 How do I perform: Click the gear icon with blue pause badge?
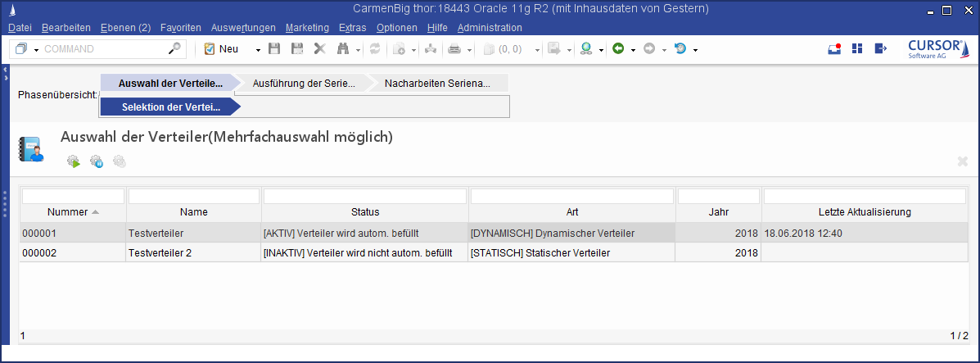[x=97, y=162]
